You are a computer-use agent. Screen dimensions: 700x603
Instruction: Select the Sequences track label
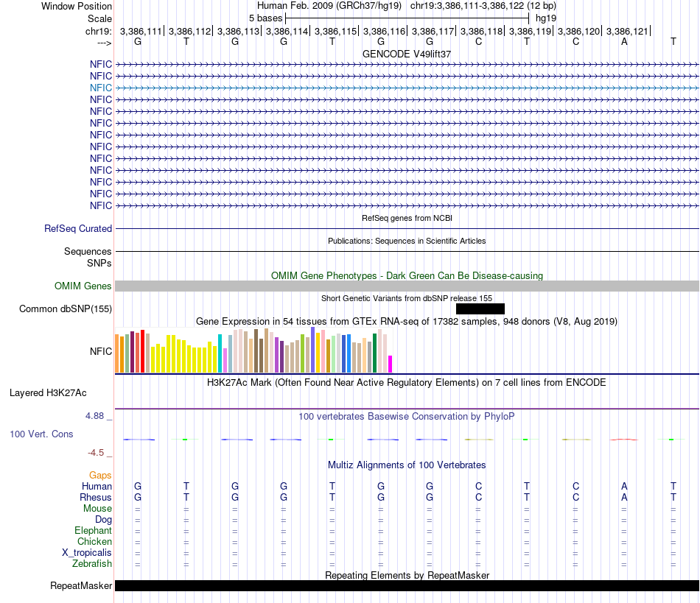(88, 252)
